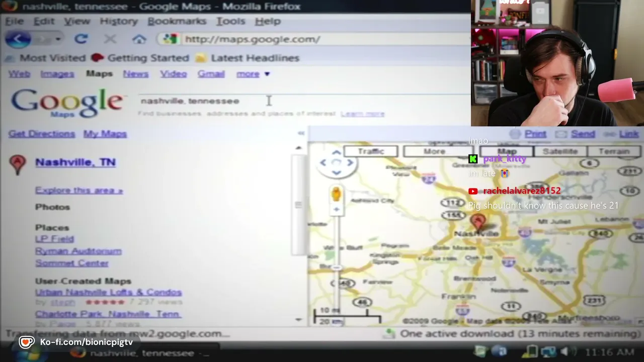644x362 pixels.
Task: Click the Learn more link under the search box
Action: [362, 114]
